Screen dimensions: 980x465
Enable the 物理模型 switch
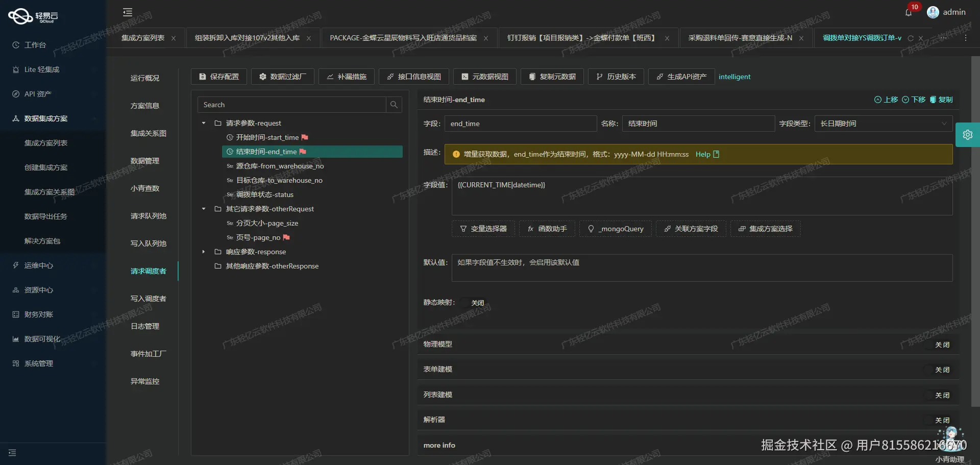pos(938,345)
